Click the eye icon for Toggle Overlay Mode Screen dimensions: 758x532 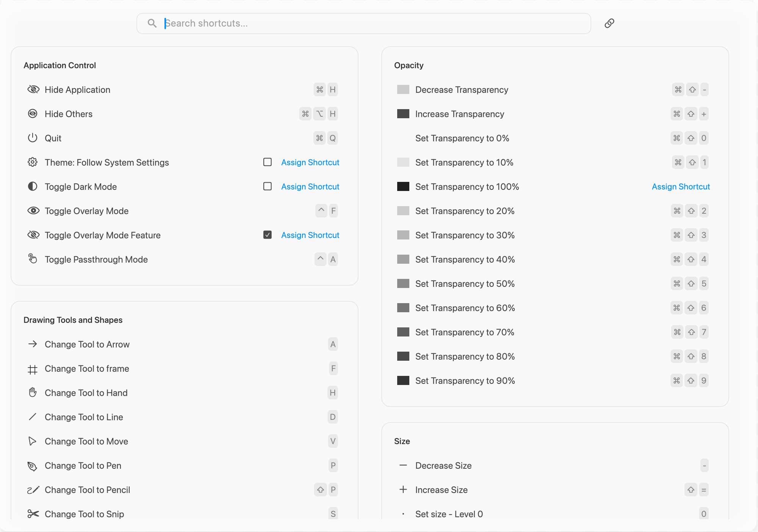(x=33, y=211)
